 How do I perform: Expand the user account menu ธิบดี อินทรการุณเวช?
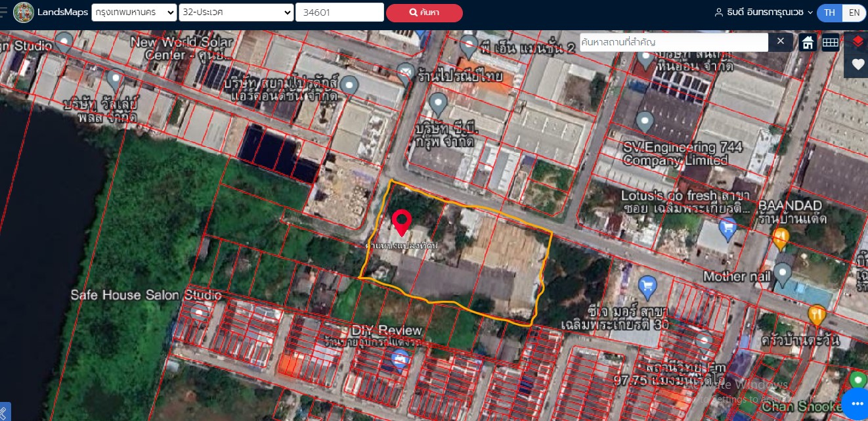768,12
